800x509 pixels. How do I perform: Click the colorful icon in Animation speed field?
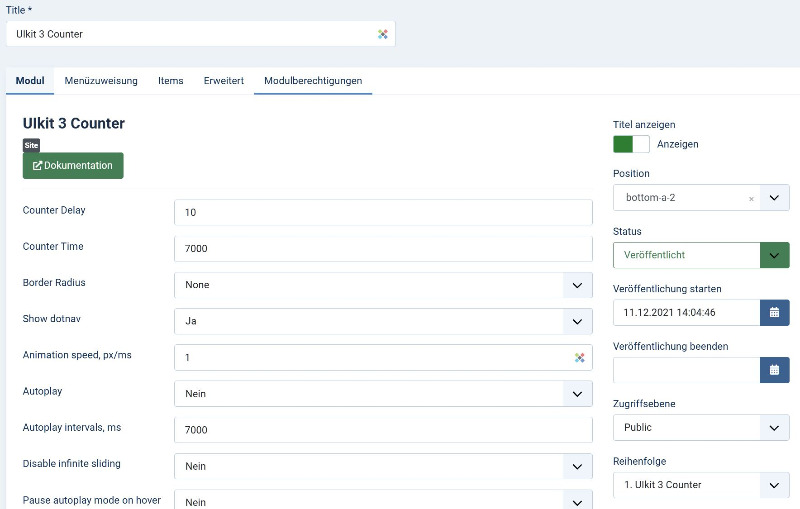pos(579,357)
